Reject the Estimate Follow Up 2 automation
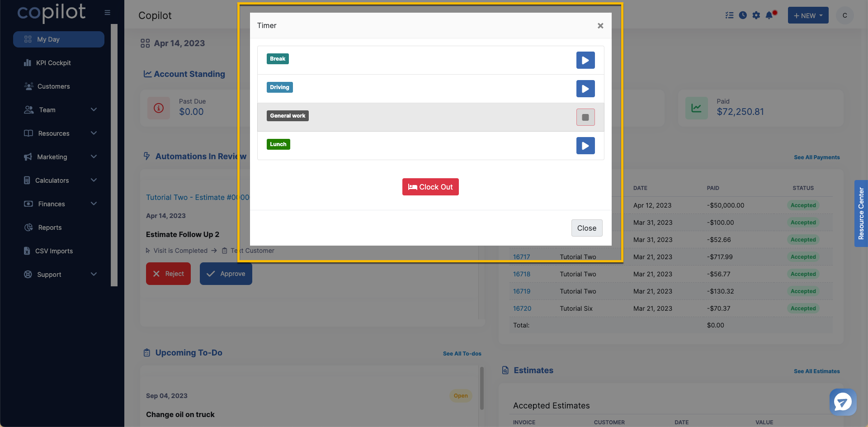 pyautogui.click(x=168, y=274)
